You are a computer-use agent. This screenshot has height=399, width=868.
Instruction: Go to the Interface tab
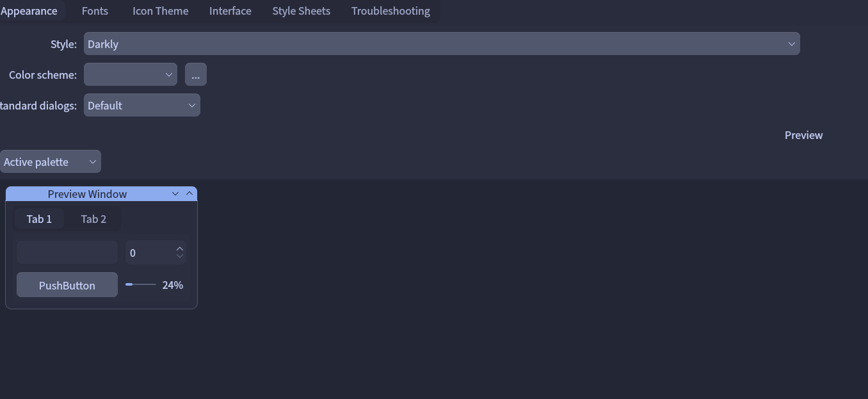230,11
